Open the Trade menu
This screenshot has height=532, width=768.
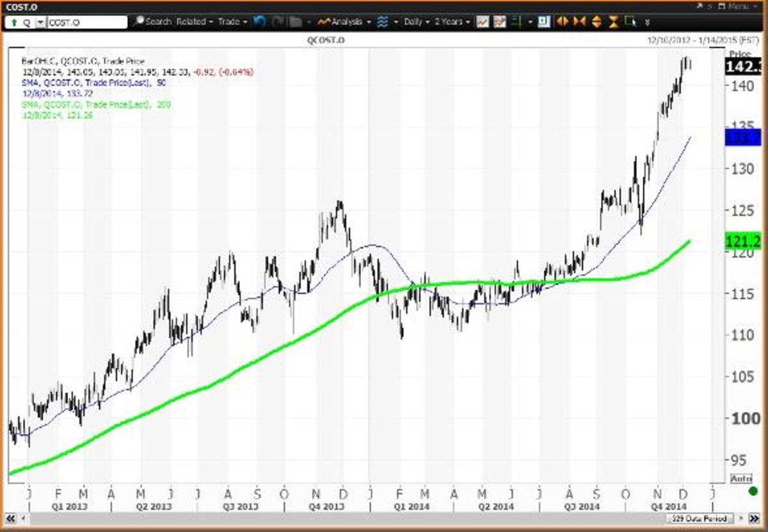(x=232, y=21)
